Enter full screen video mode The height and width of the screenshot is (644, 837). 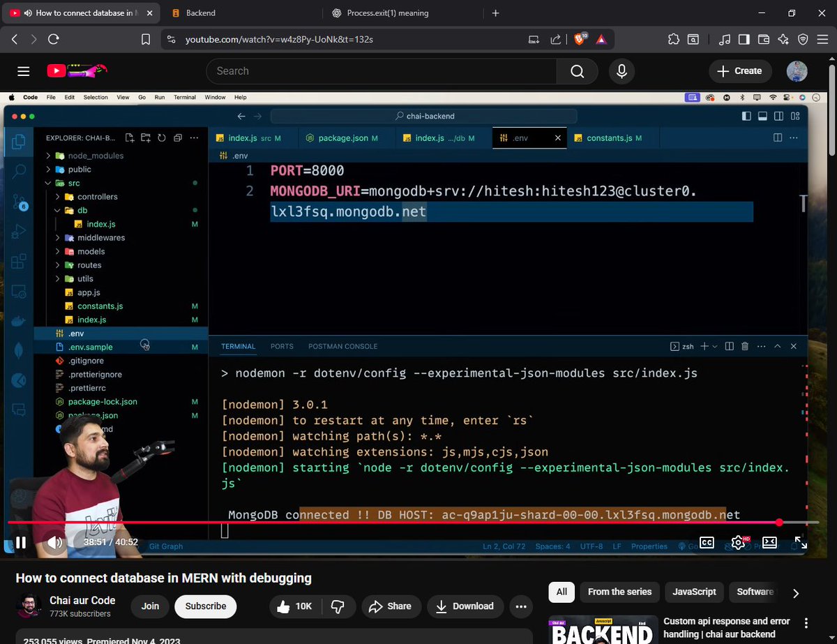801,542
